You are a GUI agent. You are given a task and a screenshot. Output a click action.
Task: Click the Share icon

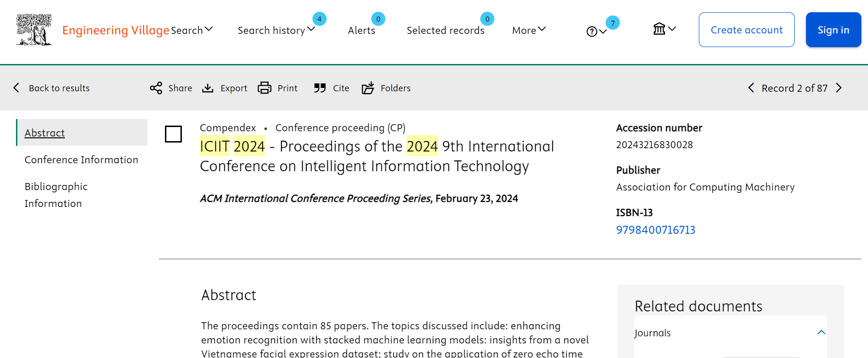point(156,88)
